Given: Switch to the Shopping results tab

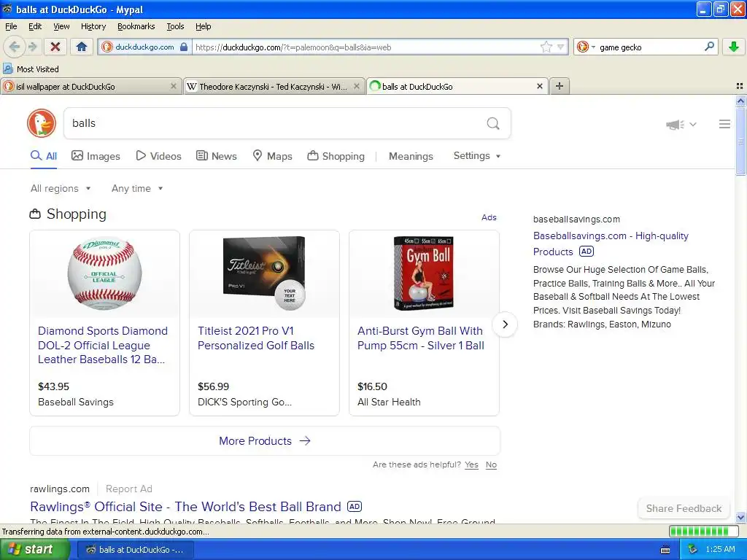Looking at the screenshot, I should (336, 156).
